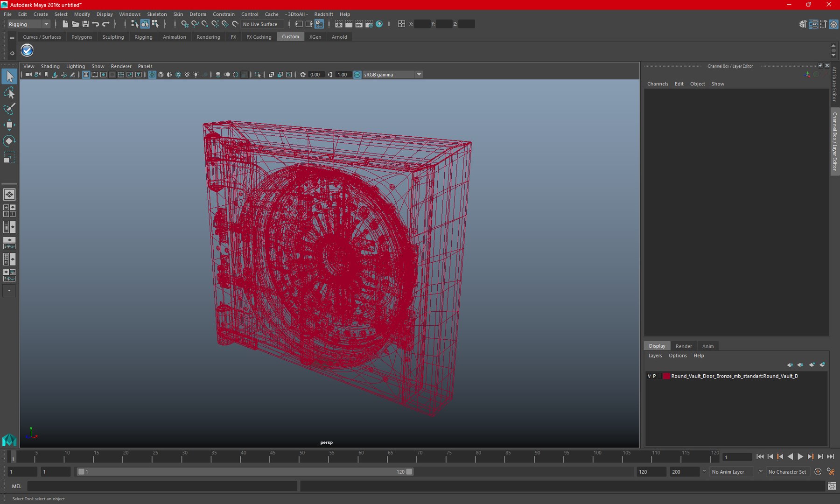Image resolution: width=840 pixels, height=504 pixels.
Task: Click frame 60 on the time slider
Action: pyautogui.click(x=361, y=457)
